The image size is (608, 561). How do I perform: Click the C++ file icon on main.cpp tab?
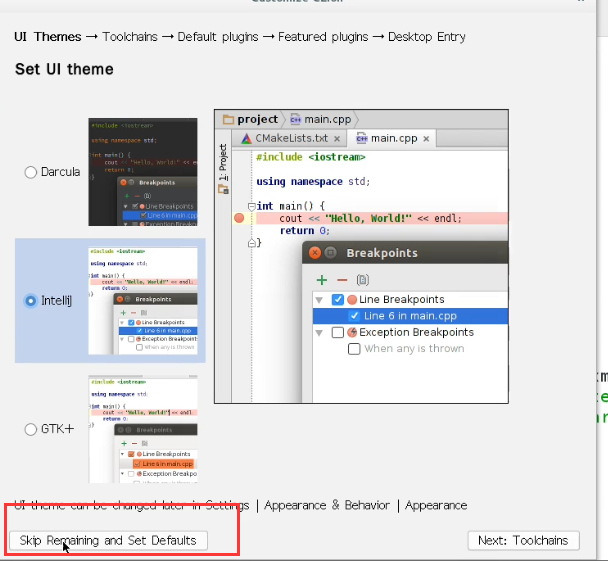click(x=362, y=138)
